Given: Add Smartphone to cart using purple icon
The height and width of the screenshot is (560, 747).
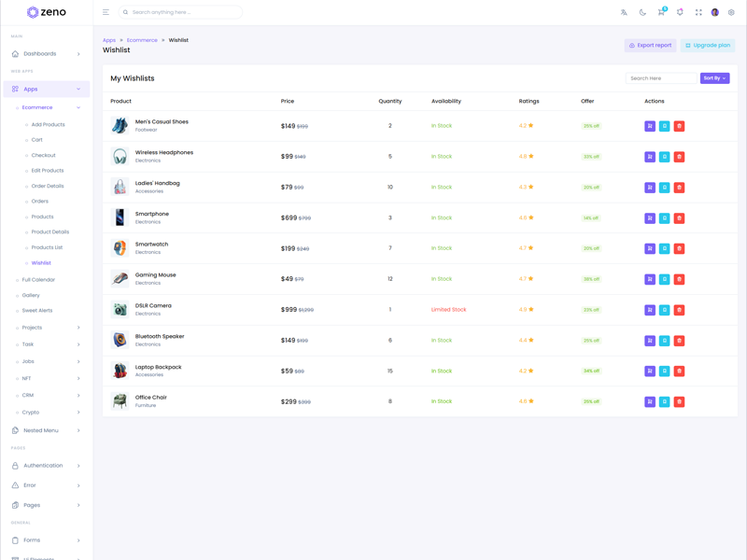Looking at the screenshot, I should [650, 218].
